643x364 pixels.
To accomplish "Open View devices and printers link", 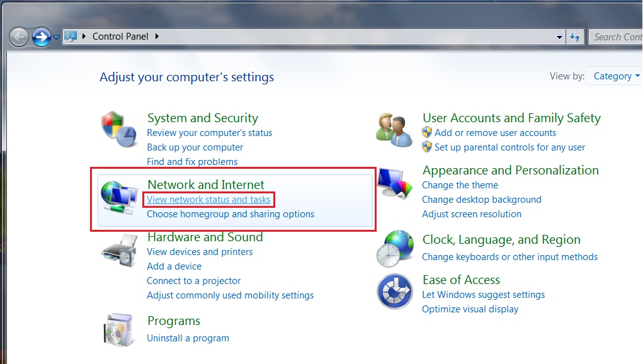I will (200, 252).
